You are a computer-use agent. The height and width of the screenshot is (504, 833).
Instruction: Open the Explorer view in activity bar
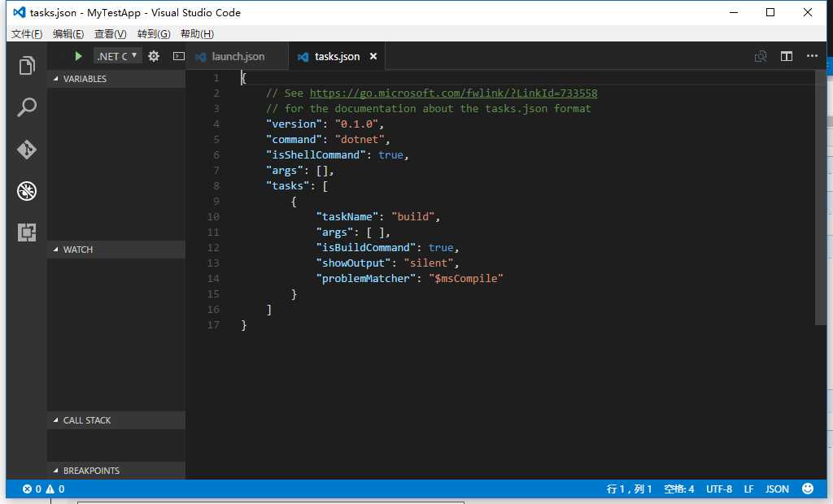(27, 65)
